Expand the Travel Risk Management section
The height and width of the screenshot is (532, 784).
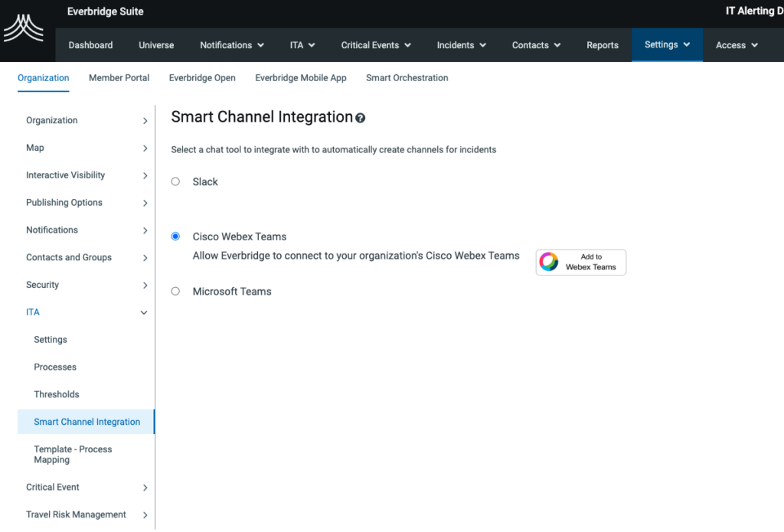87,514
